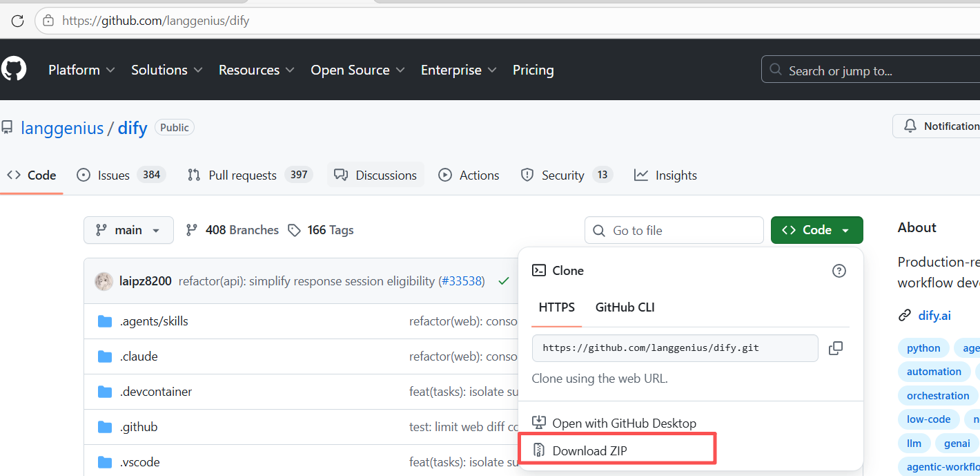The height and width of the screenshot is (476, 980).
Task: Click the .agents/skills folder icon
Action: tap(105, 321)
